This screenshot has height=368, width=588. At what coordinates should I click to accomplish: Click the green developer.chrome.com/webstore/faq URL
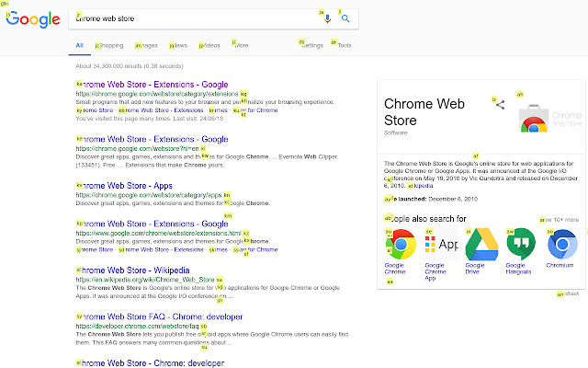pos(137,327)
